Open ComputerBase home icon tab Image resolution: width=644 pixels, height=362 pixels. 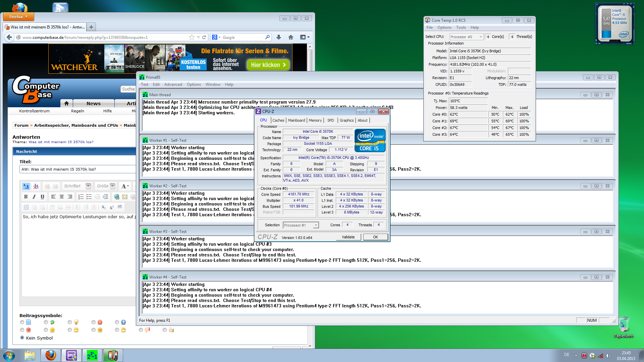point(66,103)
